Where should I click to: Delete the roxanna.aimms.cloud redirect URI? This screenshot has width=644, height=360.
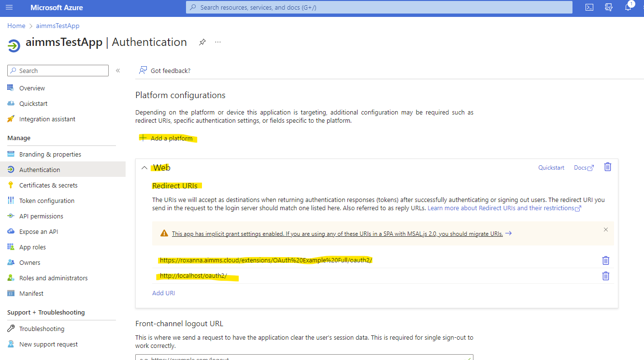click(606, 260)
